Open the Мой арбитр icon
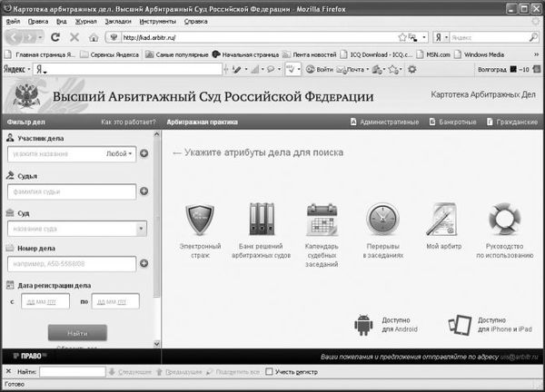The width and height of the screenshot is (545, 392). 444,219
